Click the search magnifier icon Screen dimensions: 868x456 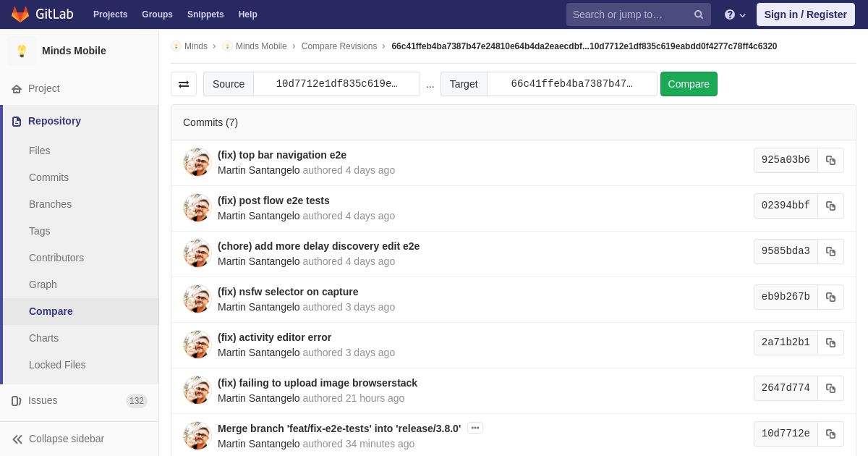698,14
